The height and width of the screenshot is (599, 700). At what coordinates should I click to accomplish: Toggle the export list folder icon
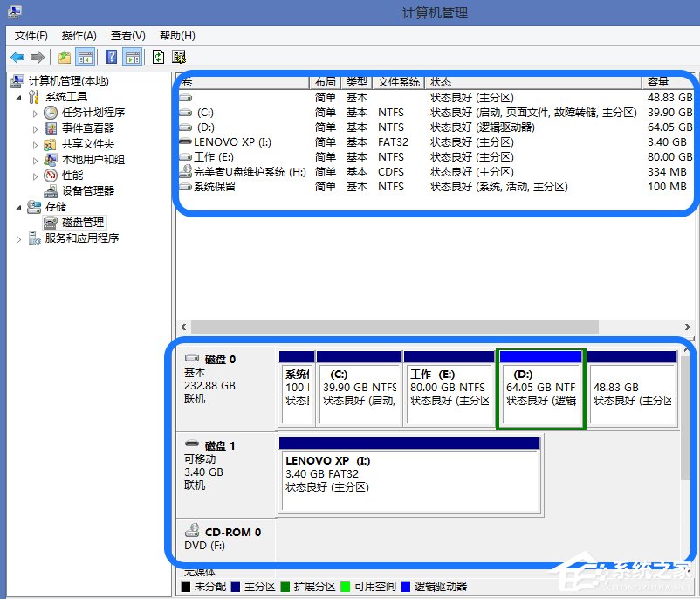coord(63,57)
